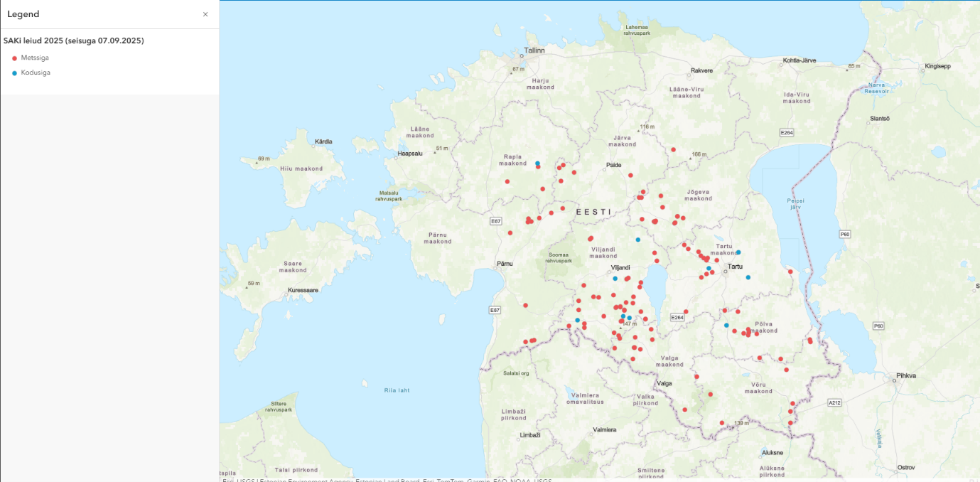
Task: Click the red Metssiga legend symbol
Action: (14, 58)
